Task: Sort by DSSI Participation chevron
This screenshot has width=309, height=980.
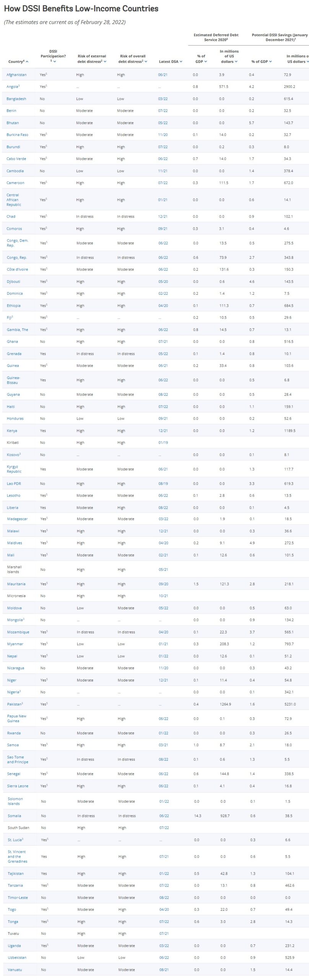Action: click(55, 61)
